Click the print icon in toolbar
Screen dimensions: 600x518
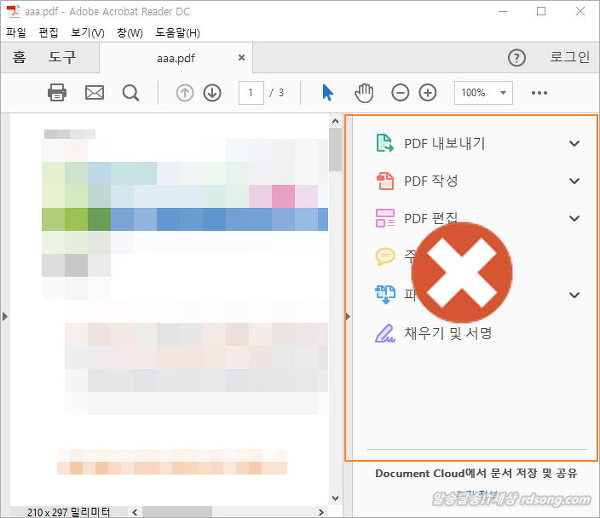click(57, 93)
